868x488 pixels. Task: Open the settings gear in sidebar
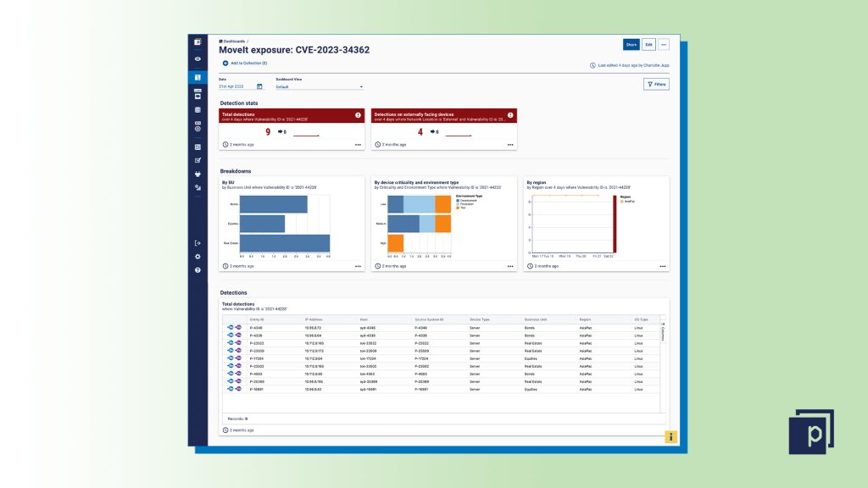tap(198, 257)
